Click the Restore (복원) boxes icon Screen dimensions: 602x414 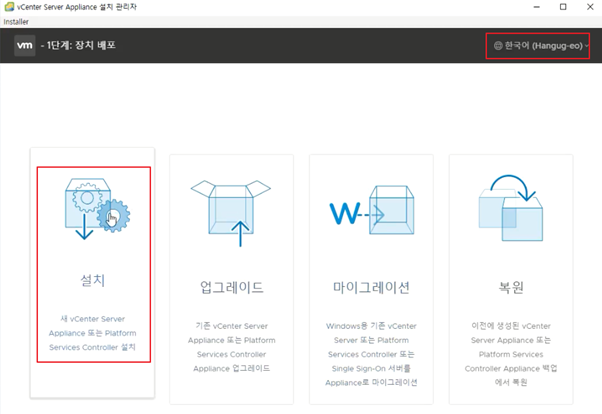[511, 208]
